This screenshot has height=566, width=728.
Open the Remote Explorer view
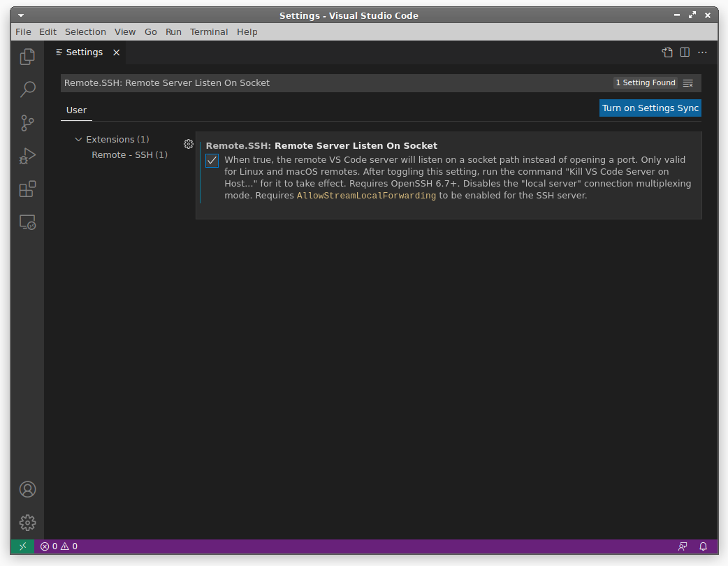[27, 222]
